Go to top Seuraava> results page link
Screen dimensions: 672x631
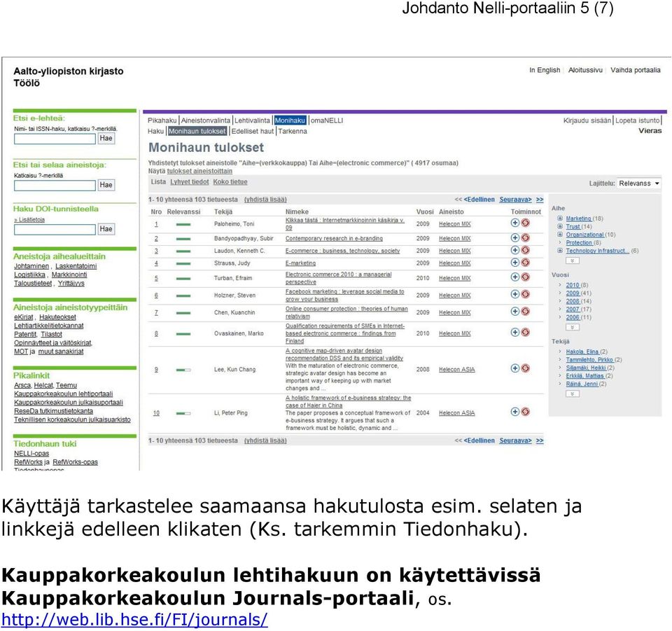tap(516, 200)
